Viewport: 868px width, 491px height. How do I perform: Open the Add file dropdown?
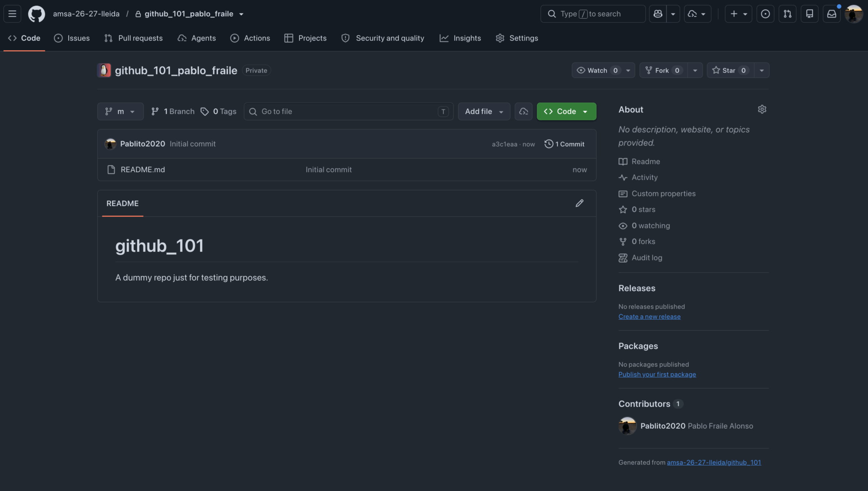click(484, 111)
